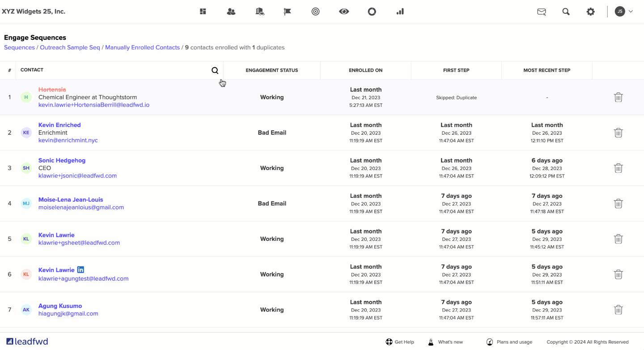Screen dimensions: 644x350
Task: Open the eye visitors icon in top navigation
Action: coord(343,12)
